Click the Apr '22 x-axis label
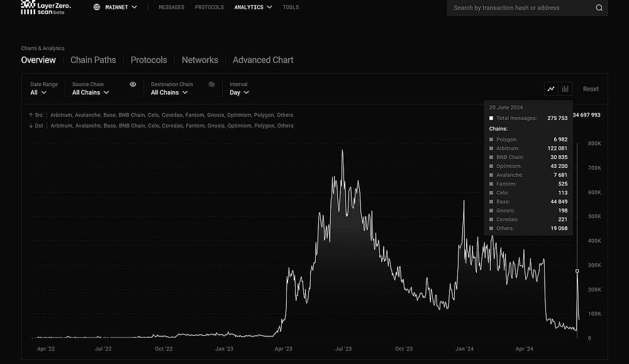Viewport: 629px width, 364px height. point(46,349)
